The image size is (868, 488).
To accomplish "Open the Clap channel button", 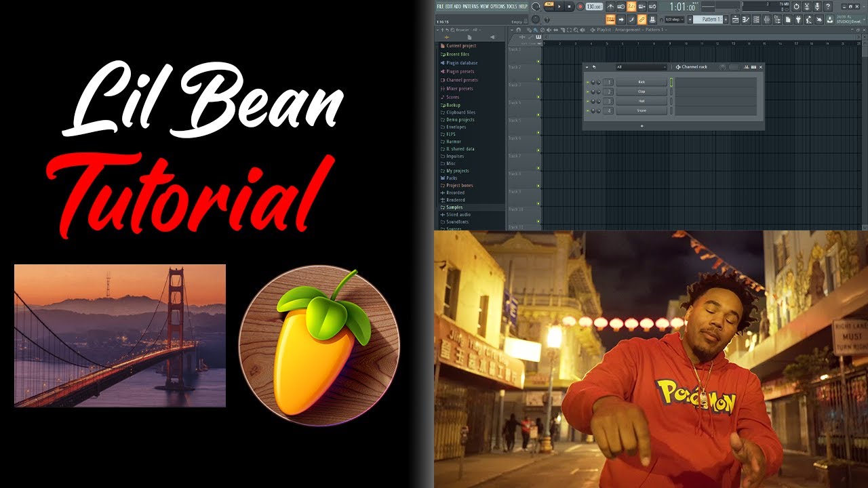I will point(642,91).
